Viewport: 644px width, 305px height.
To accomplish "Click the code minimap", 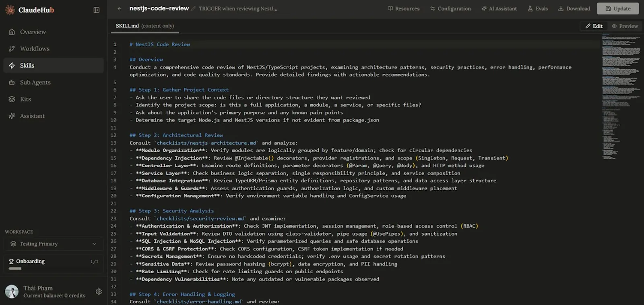I will pyautogui.click(x=621, y=97).
